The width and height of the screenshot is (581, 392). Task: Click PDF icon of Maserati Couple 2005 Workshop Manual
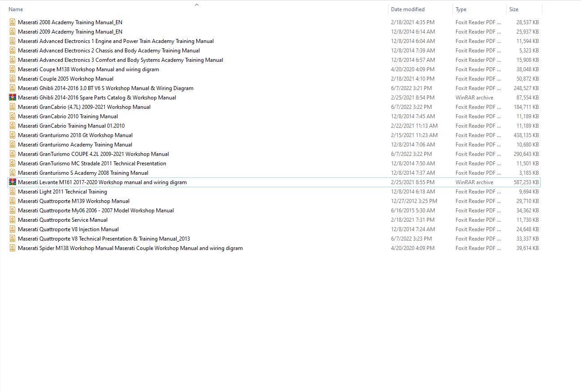tap(13, 78)
